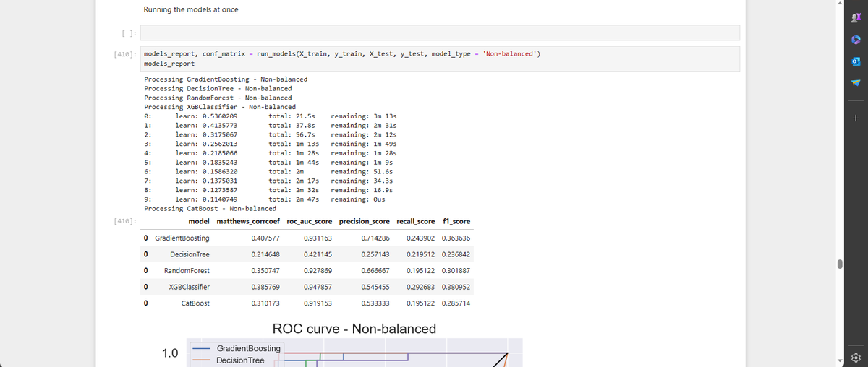Click the CatBoost table row name
Image resolution: width=868 pixels, height=367 pixels.
click(x=195, y=303)
